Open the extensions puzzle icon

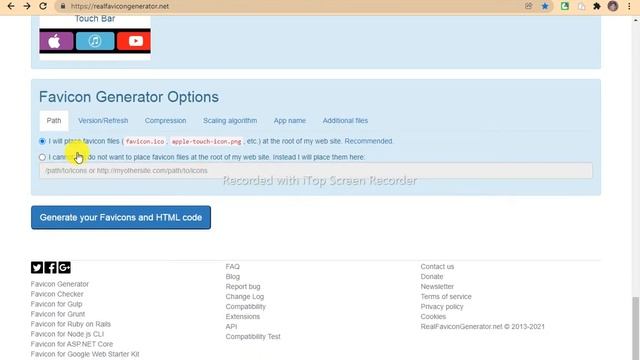point(597,6)
